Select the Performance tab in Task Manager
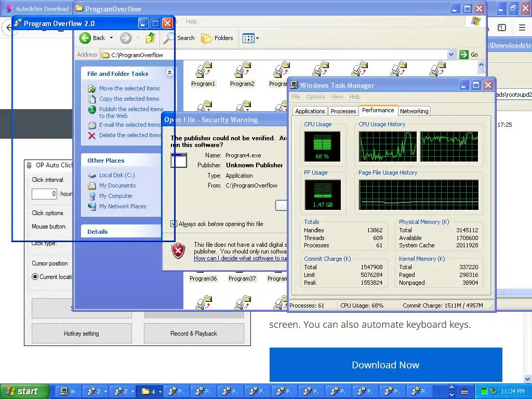Screen dimensions: 532x399 pyautogui.click(x=378, y=110)
